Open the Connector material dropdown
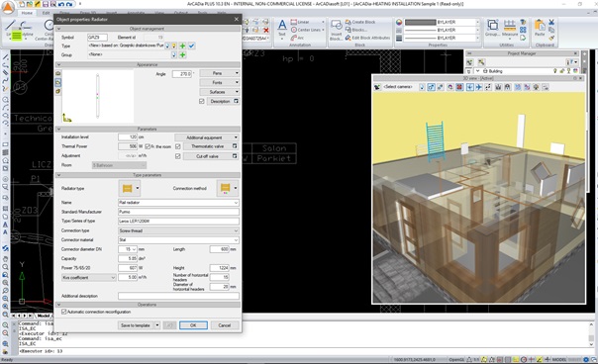This screenshot has height=364, width=598. coord(178,239)
